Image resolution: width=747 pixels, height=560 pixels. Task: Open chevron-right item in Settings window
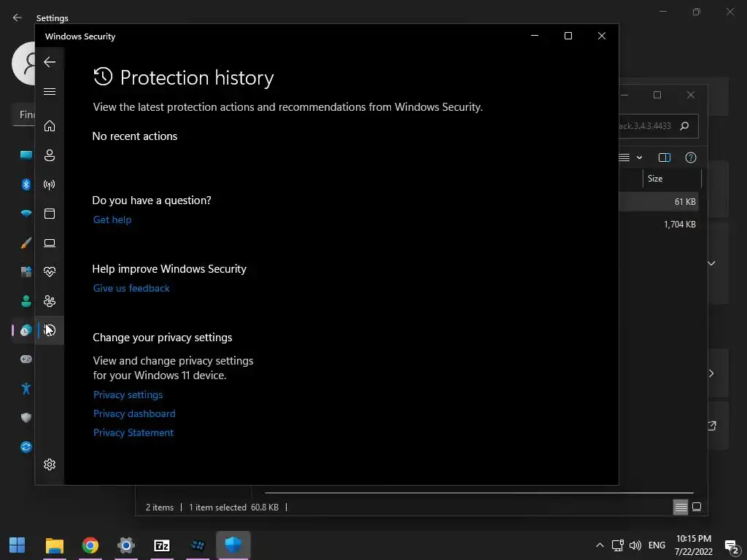711,373
